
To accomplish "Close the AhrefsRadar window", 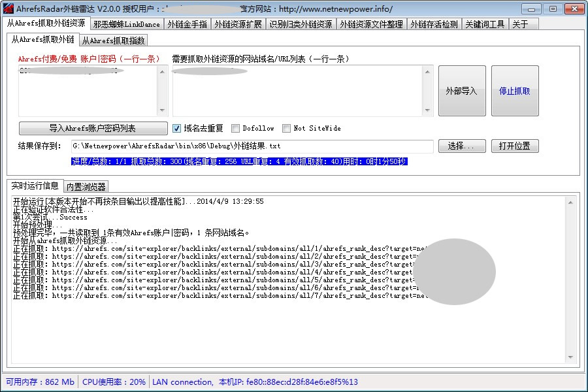I will click(574, 8).
